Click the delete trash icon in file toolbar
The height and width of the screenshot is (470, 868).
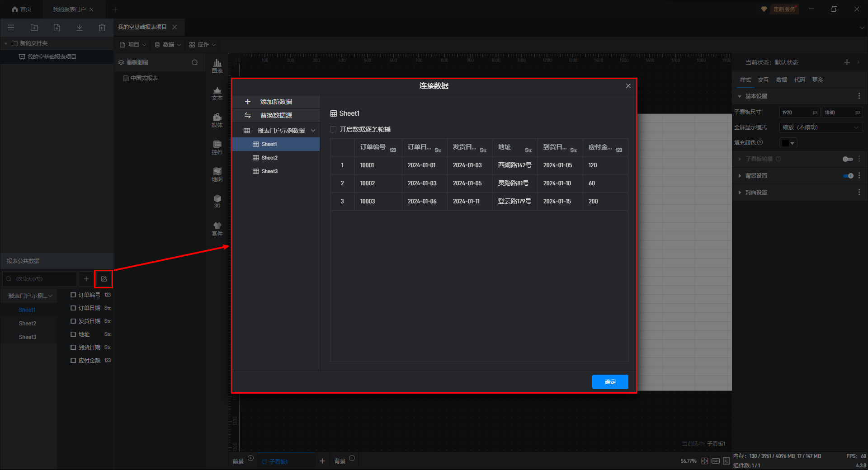click(102, 28)
